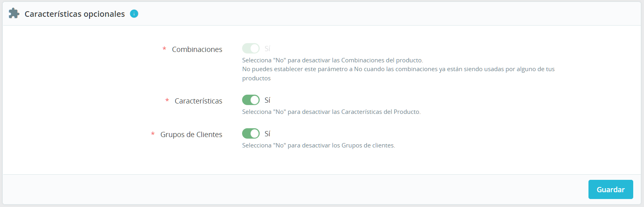644x207 pixels.
Task: Click the help text about deactivating Combinaciones
Action: tap(332, 60)
